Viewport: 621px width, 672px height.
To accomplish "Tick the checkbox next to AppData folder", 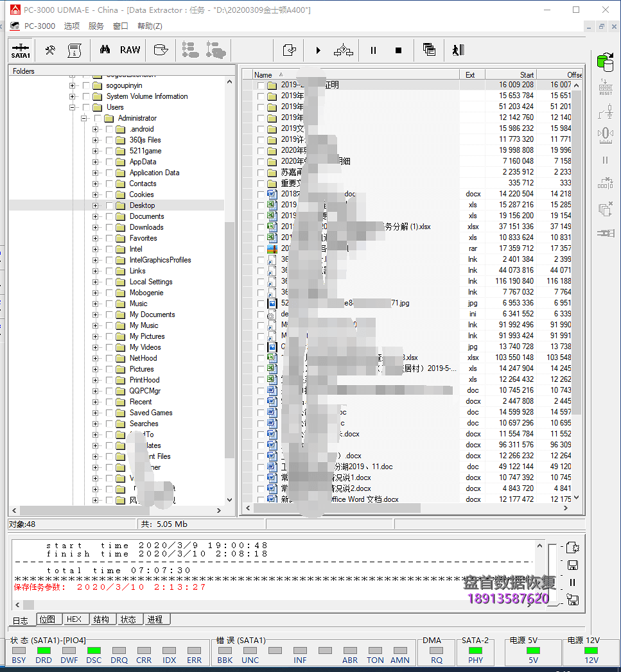I will [109, 162].
